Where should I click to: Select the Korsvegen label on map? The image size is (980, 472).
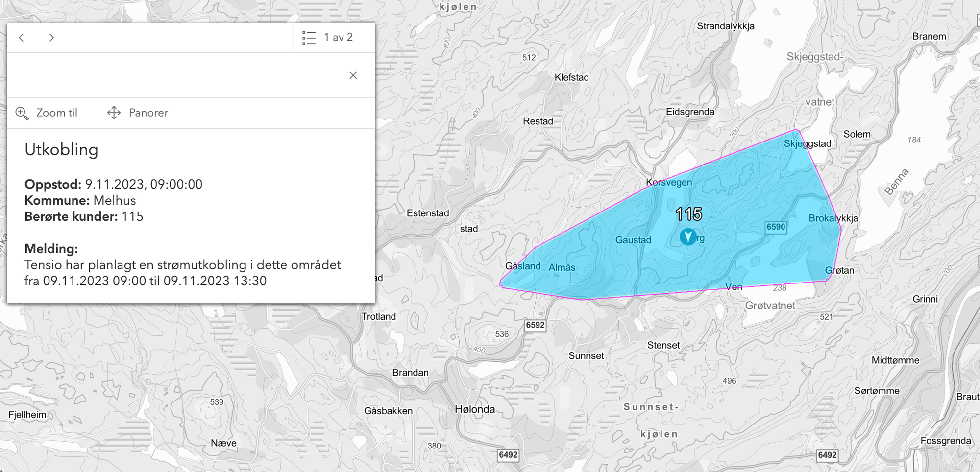click(669, 182)
